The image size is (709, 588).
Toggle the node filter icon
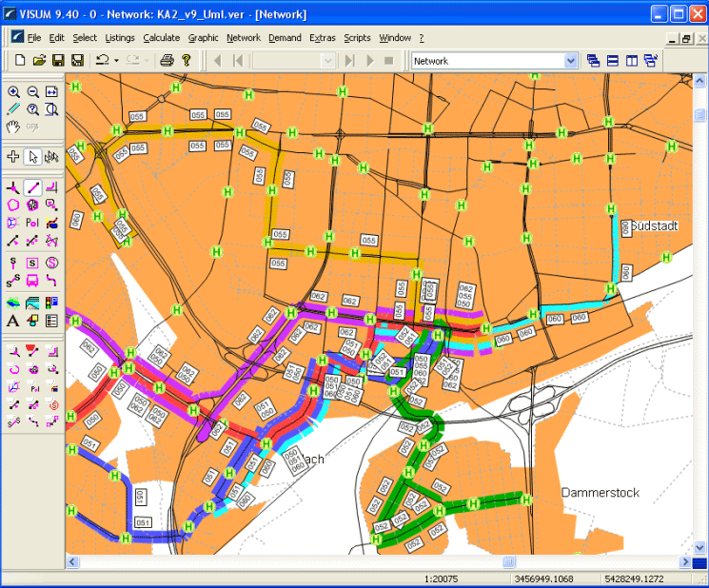13,351
